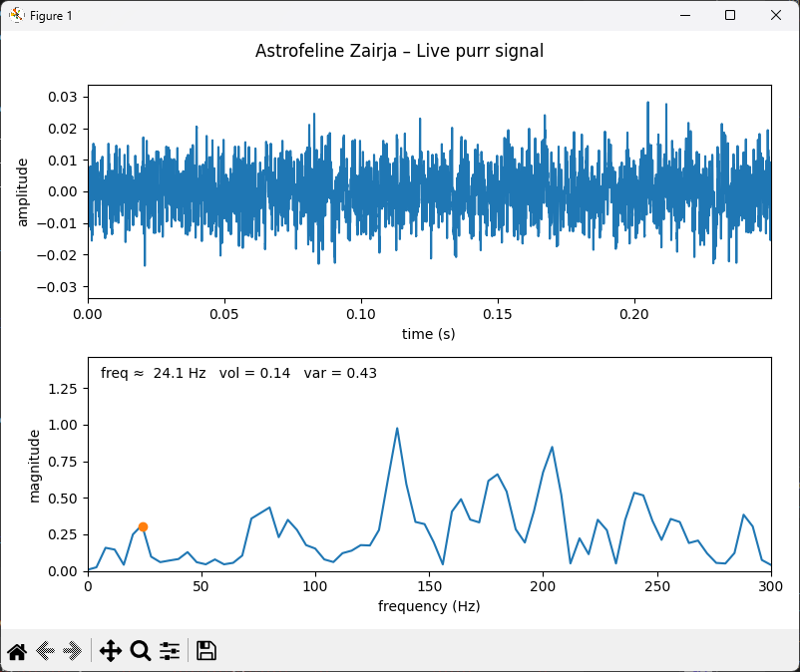800x672 pixels.
Task: Close the Figure 1 window
Action: pos(776,15)
